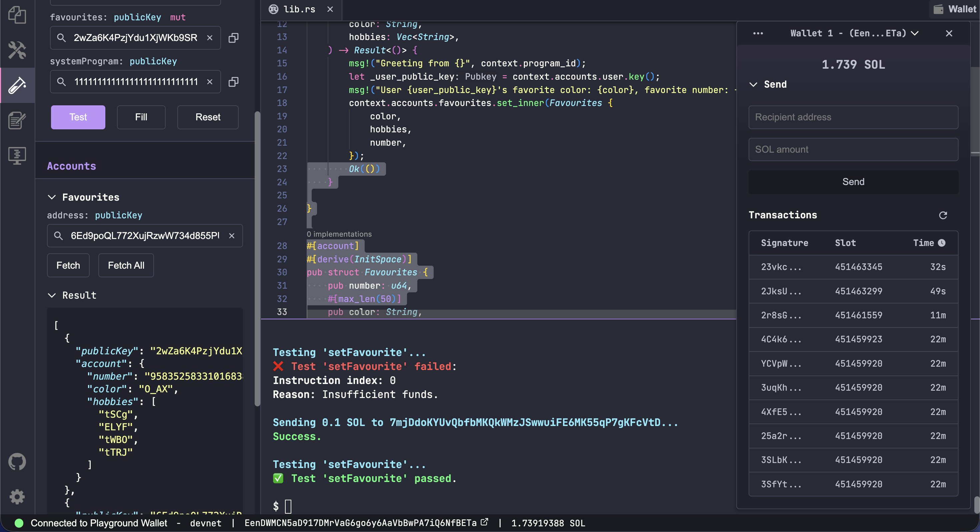
Task: Open the Programs monitor sidebar icon
Action: pos(17,155)
